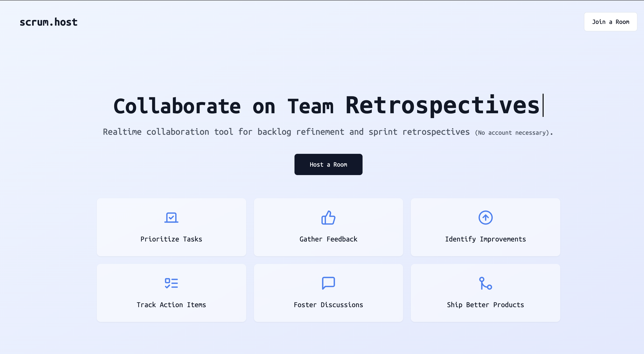Click the thumbs-up Gather Feedback icon
The image size is (644, 354).
pyautogui.click(x=328, y=217)
